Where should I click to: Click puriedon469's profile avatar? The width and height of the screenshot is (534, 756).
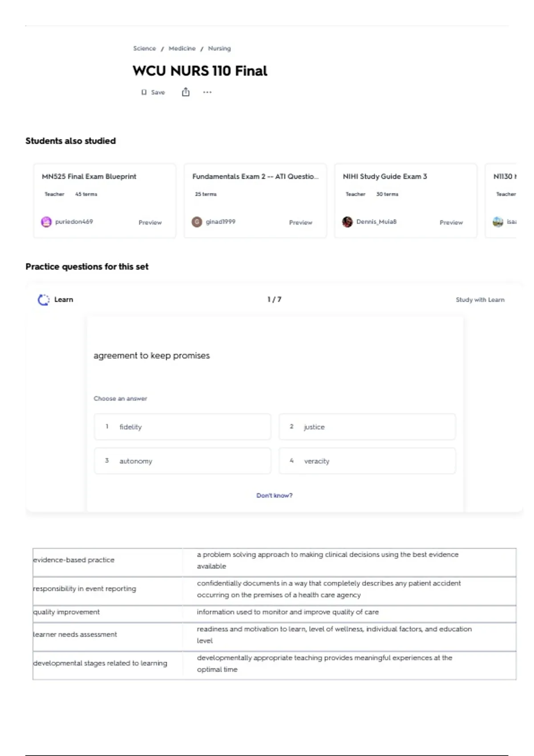point(46,222)
